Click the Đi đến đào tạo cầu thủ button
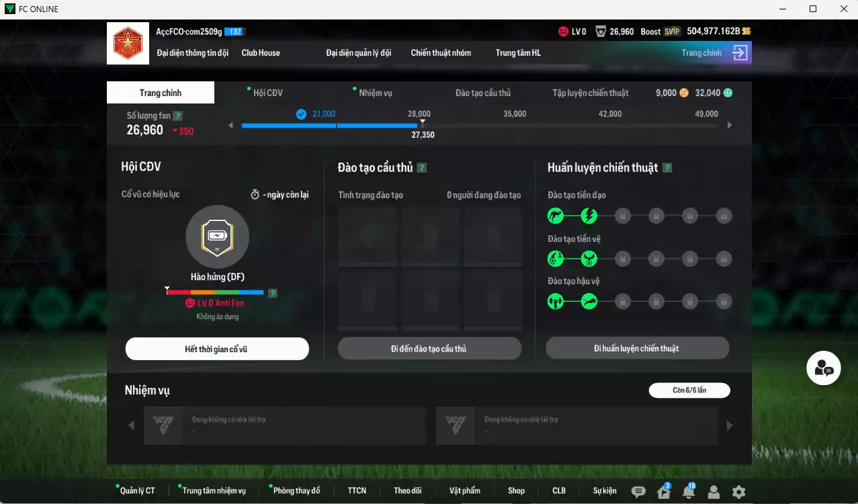The width and height of the screenshot is (858, 504). pyautogui.click(x=429, y=349)
